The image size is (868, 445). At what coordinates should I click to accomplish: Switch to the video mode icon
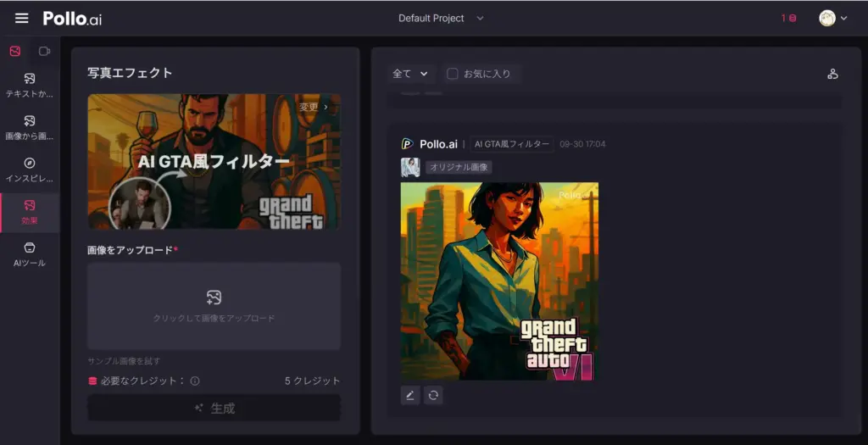pyautogui.click(x=44, y=51)
